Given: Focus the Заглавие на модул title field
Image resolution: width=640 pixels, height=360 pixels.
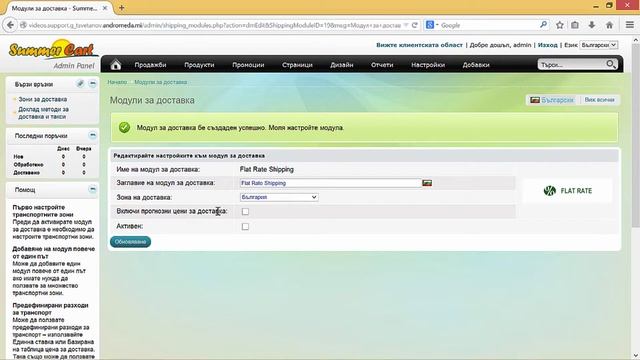Looking at the screenshot, I should [331, 183].
